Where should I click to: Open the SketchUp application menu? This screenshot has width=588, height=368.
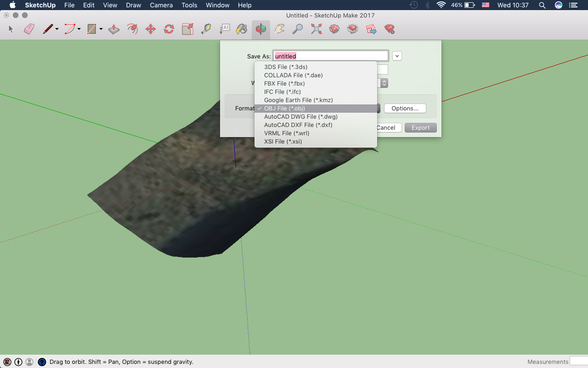(40, 5)
